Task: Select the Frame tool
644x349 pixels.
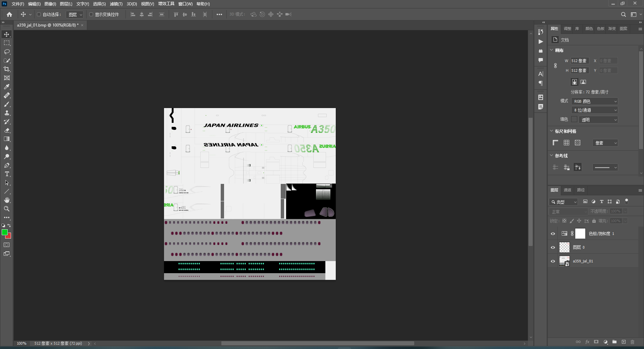Action: click(7, 78)
